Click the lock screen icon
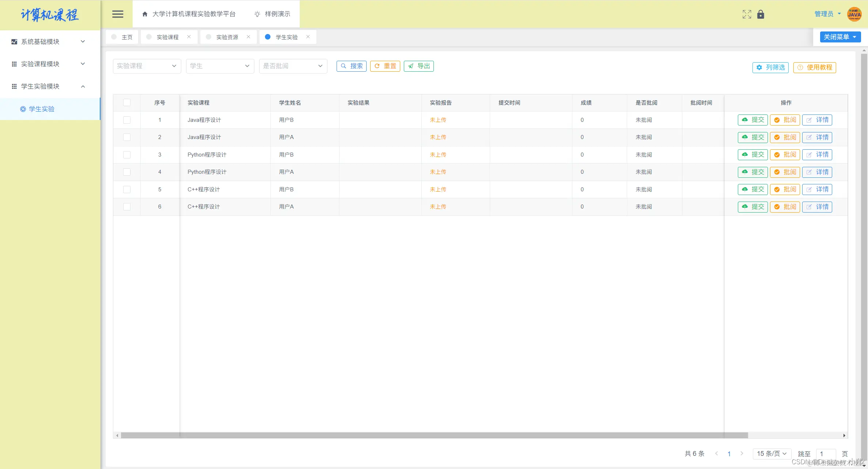This screenshot has height=469, width=868. pyautogui.click(x=761, y=14)
